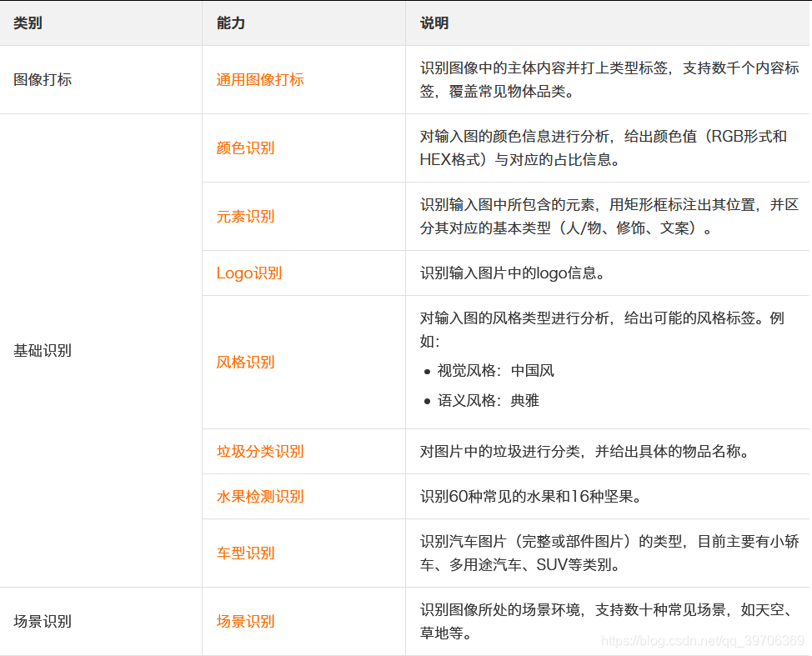Open the 通用图像打标 link
The image size is (812, 656).
260,80
